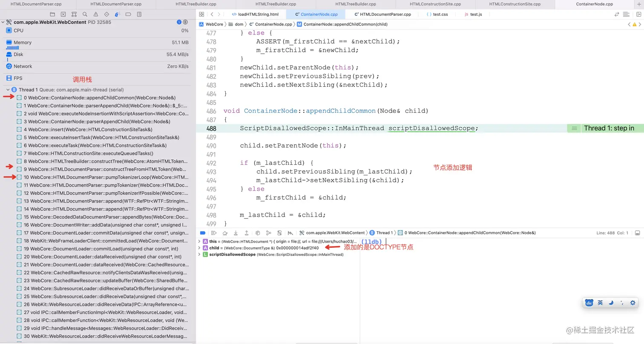Click the pause-style icon beside PID 32585
The height and width of the screenshot is (344, 644).
(x=186, y=22)
